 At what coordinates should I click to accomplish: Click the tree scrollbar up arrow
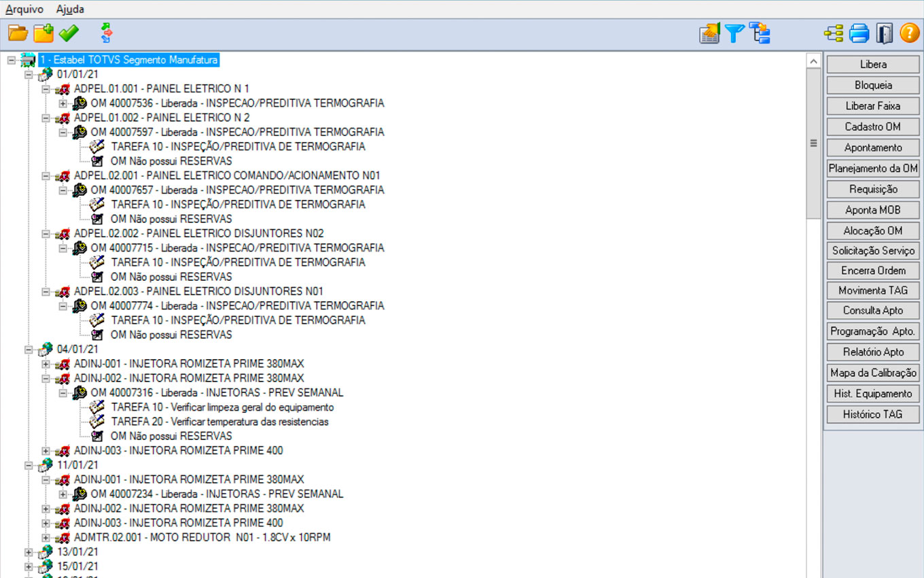813,61
